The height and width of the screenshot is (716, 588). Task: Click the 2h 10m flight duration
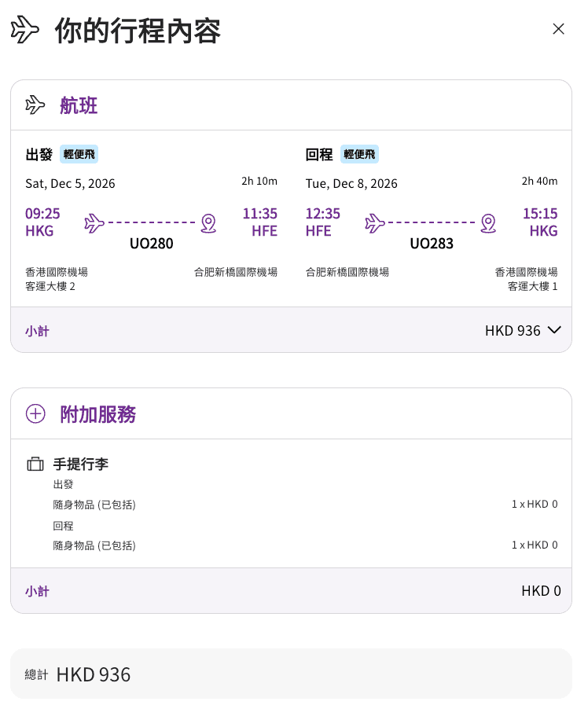tap(259, 182)
